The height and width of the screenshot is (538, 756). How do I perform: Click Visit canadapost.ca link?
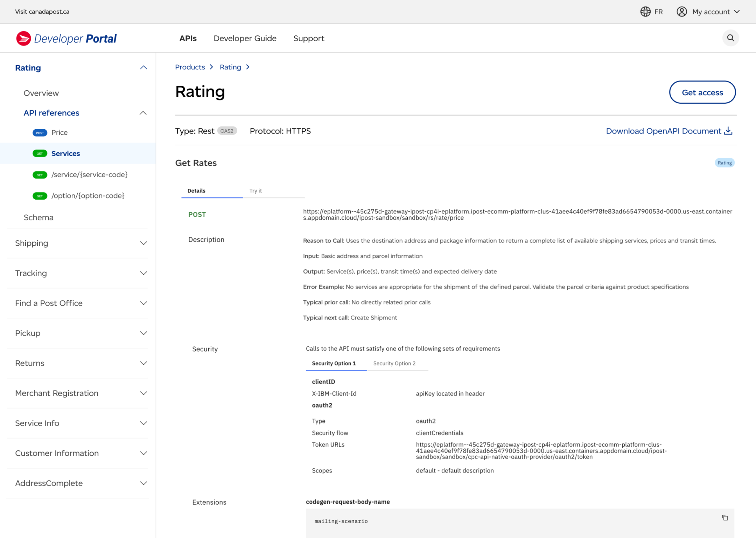pos(42,12)
